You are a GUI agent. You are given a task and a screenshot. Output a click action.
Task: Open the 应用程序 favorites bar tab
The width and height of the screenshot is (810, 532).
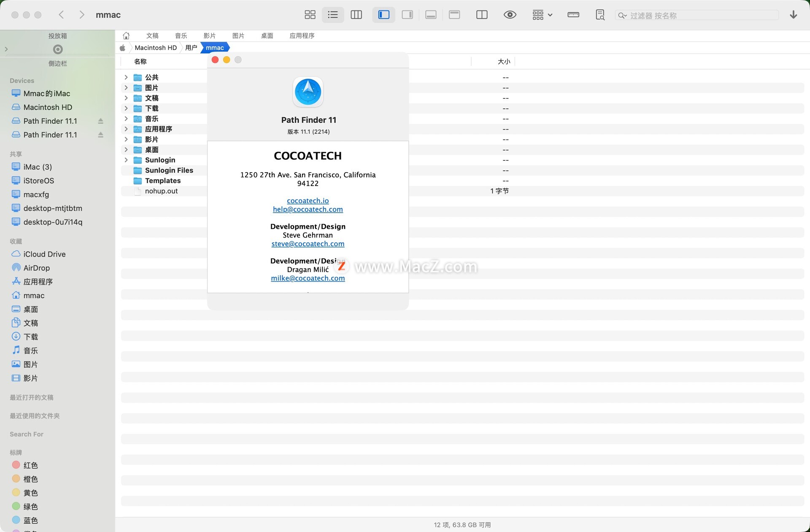(x=302, y=36)
